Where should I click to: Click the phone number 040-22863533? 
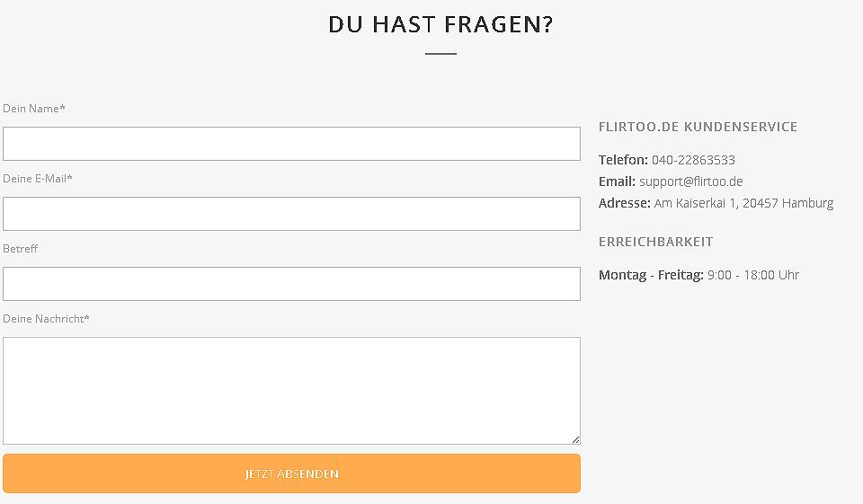[693, 160]
